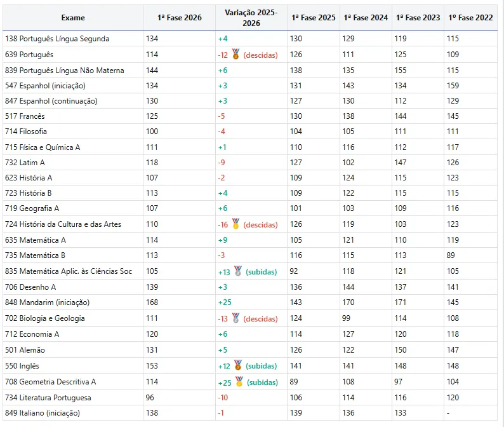504x427 pixels.
Task: Click the 1ª Fase 2026 column header
Action: coord(180,18)
